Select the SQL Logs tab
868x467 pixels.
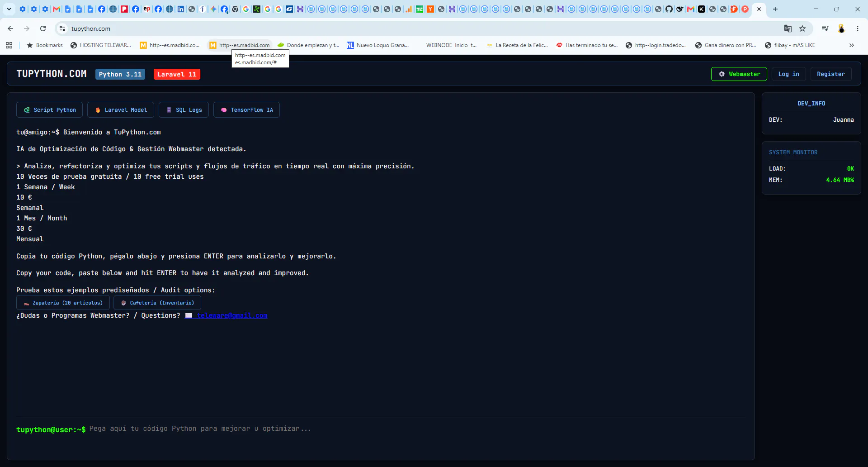pos(184,110)
